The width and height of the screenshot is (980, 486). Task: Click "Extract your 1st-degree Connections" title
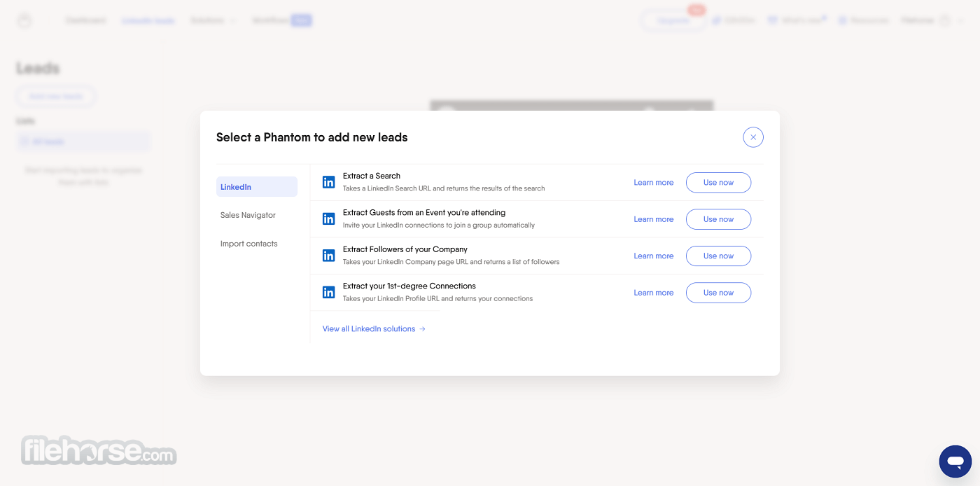pyautogui.click(x=409, y=286)
